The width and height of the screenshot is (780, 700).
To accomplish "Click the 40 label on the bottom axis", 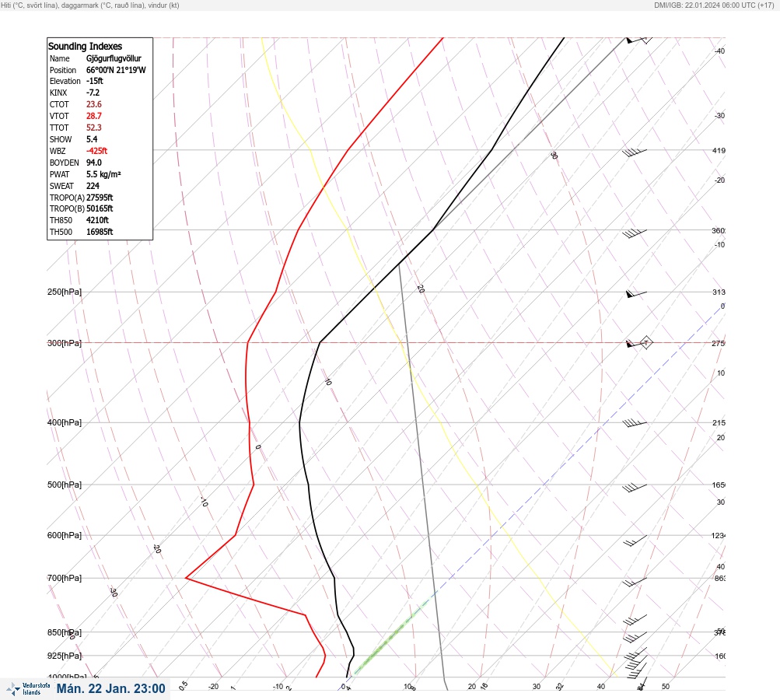I will [601, 687].
